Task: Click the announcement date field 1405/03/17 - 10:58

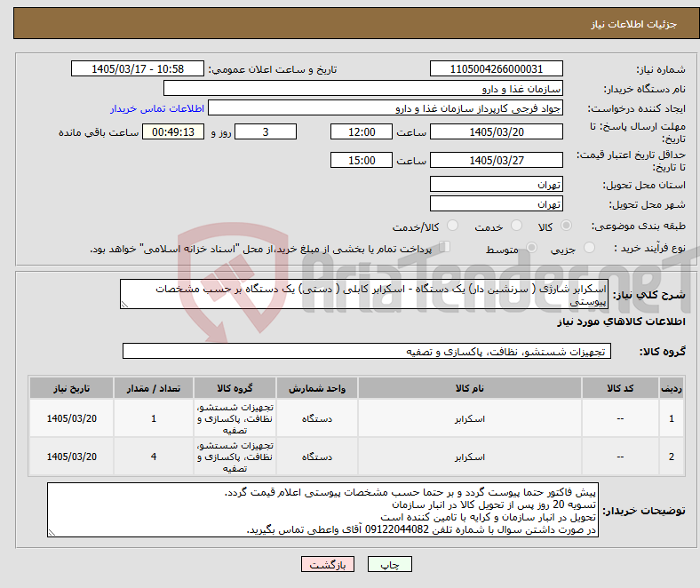Action: click(138, 68)
